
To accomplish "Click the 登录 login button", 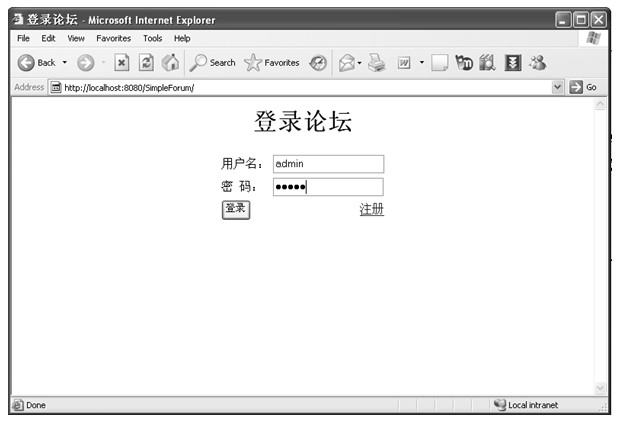I will coord(236,209).
